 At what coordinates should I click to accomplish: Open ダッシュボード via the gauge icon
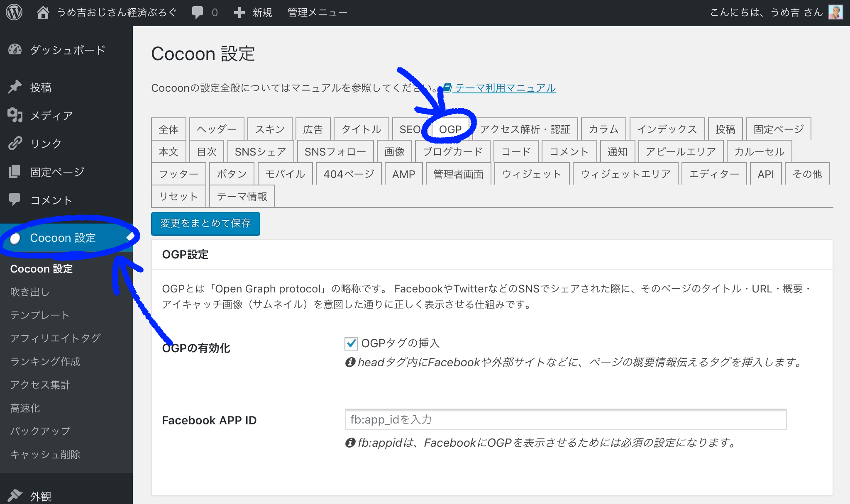[x=15, y=50]
